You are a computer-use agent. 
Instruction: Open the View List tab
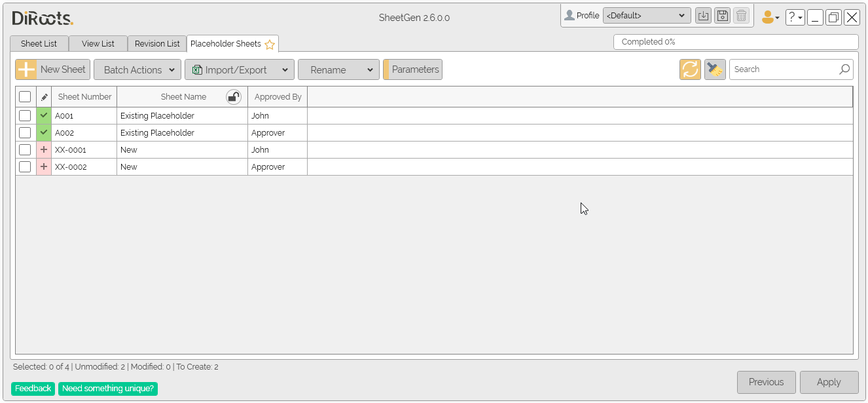pos(98,43)
